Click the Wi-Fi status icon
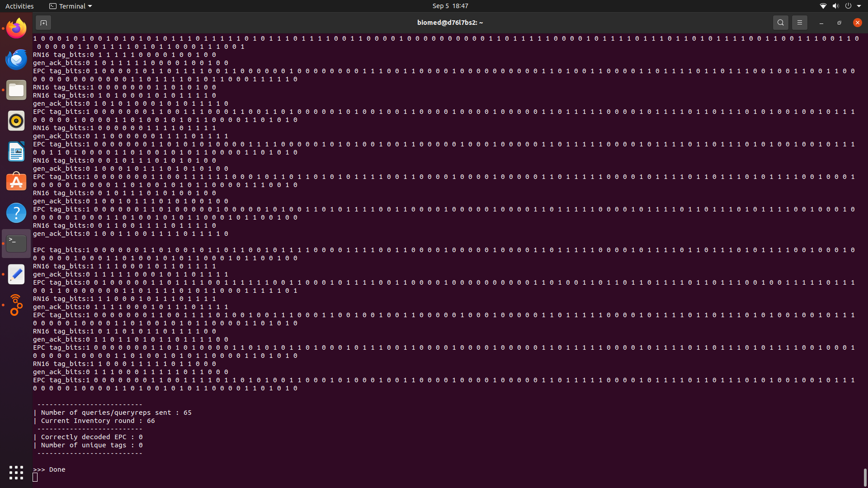This screenshot has width=868, height=488. click(823, 6)
